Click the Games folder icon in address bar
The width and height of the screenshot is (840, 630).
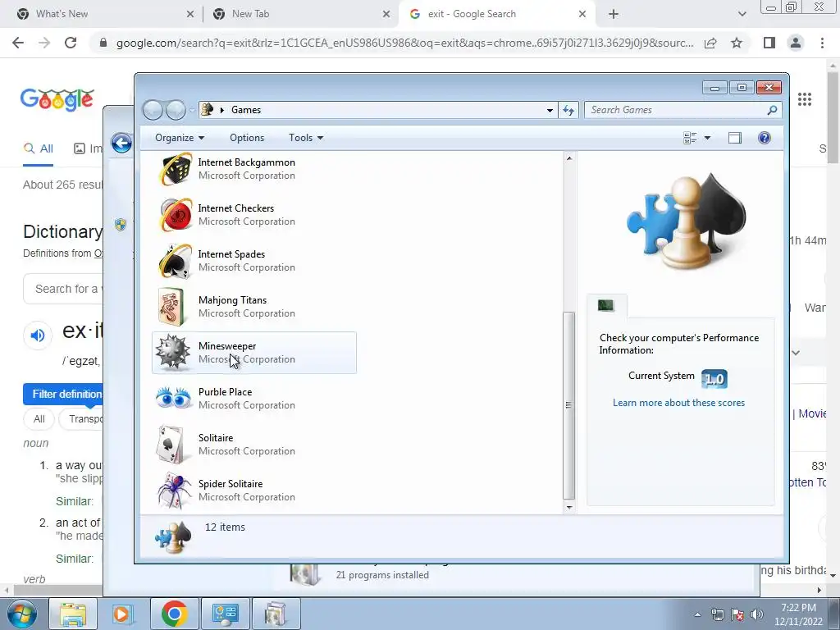pyautogui.click(x=208, y=109)
